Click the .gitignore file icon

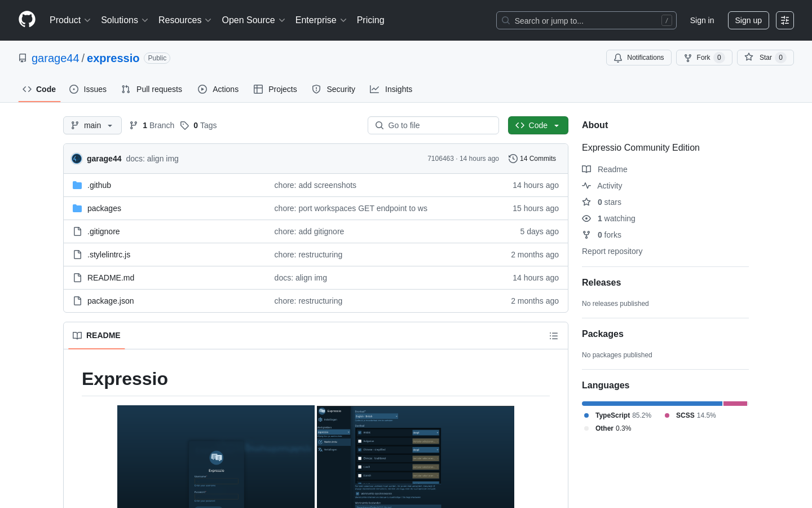tap(77, 231)
